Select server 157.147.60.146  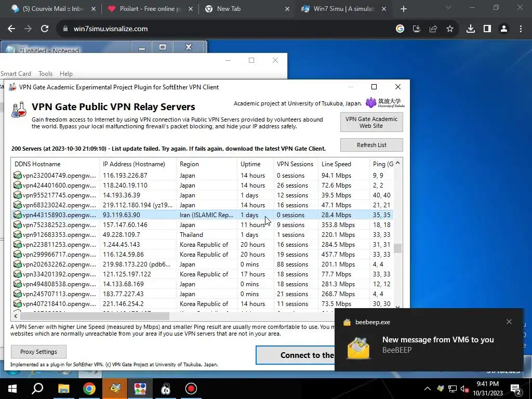(203, 224)
